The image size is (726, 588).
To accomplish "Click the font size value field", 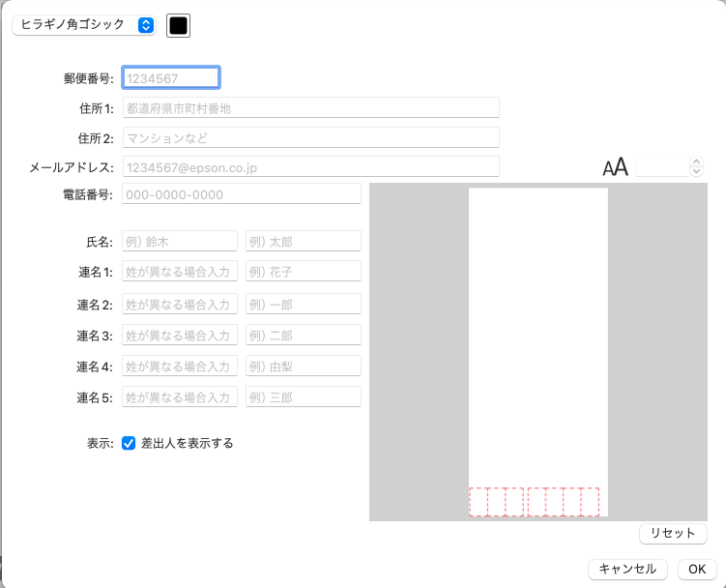I will click(662, 166).
